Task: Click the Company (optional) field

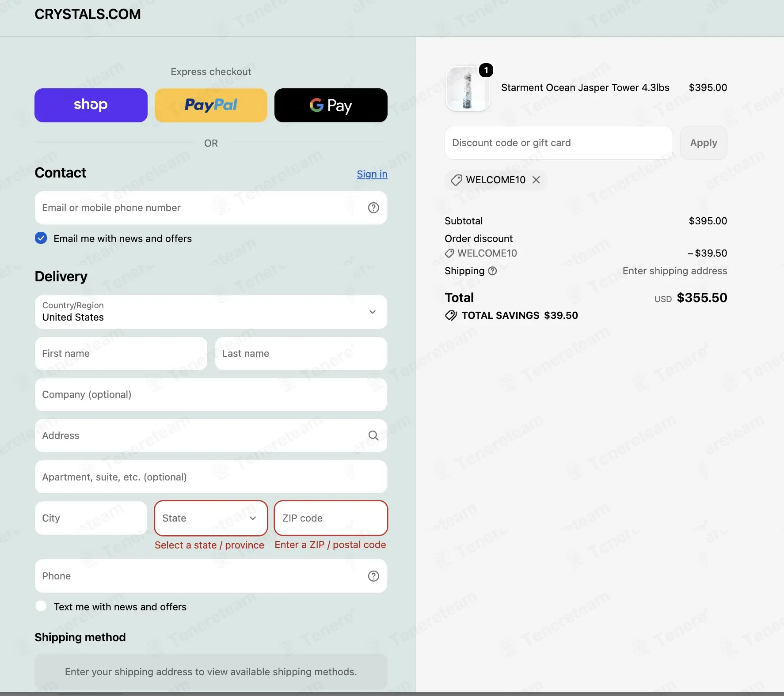Action: point(211,394)
